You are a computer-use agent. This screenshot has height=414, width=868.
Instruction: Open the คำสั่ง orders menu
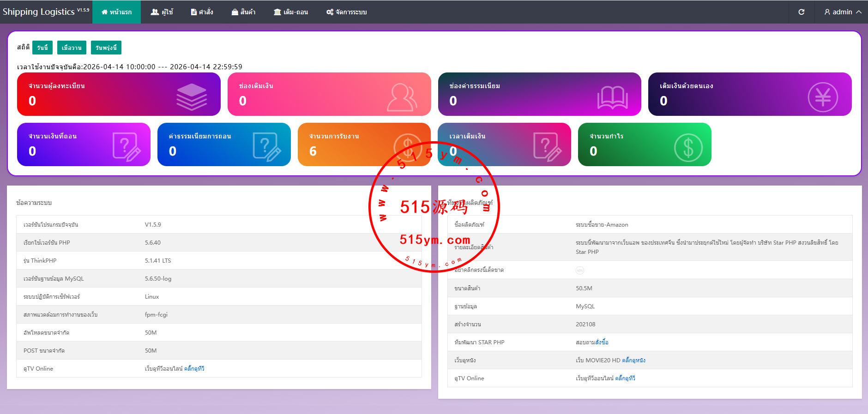tap(202, 12)
